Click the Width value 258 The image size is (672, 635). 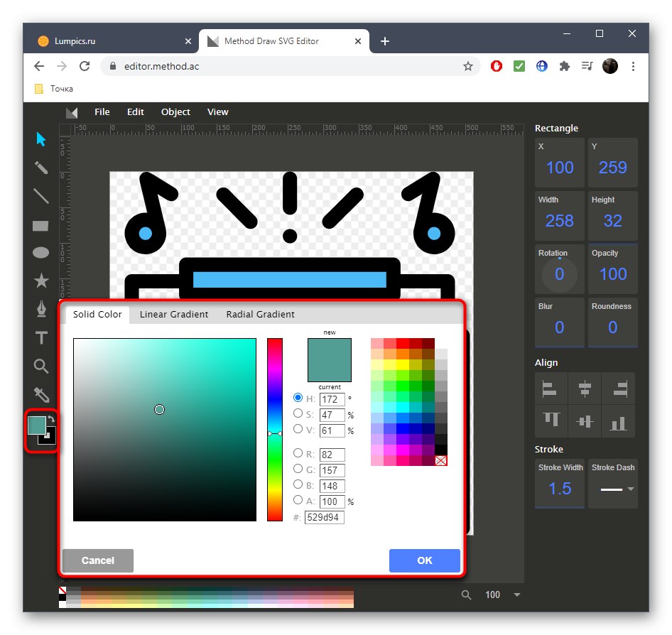559,221
